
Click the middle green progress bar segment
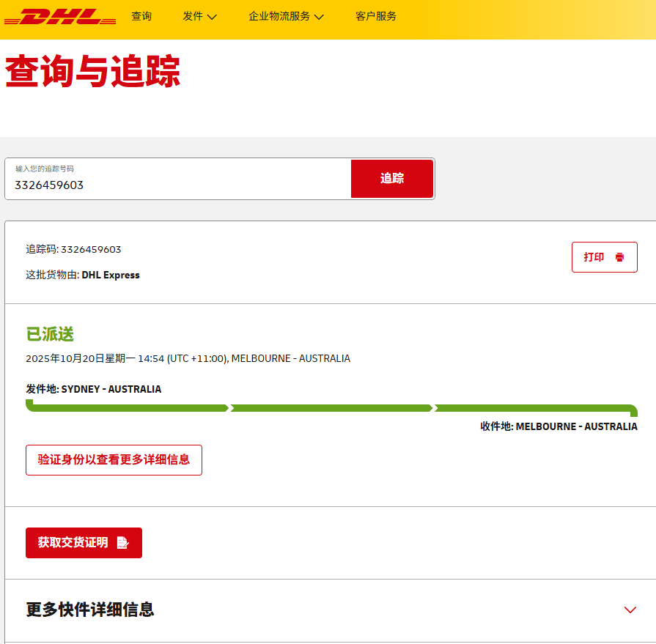click(x=331, y=408)
